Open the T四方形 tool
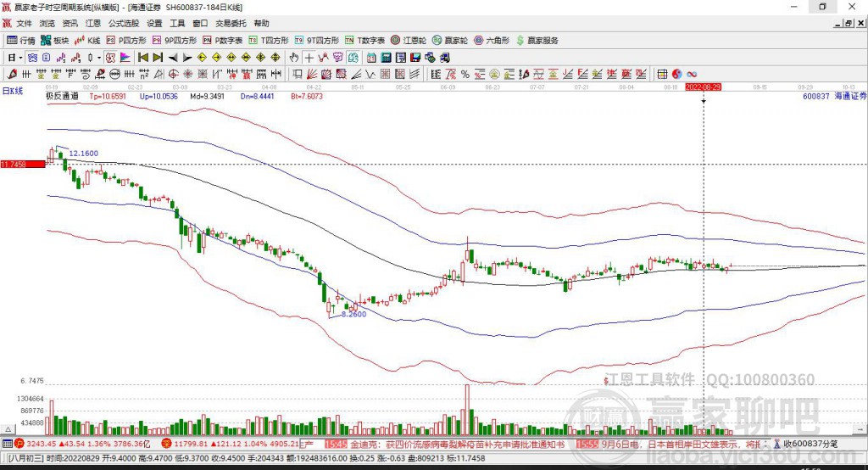 [x=269, y=41]
